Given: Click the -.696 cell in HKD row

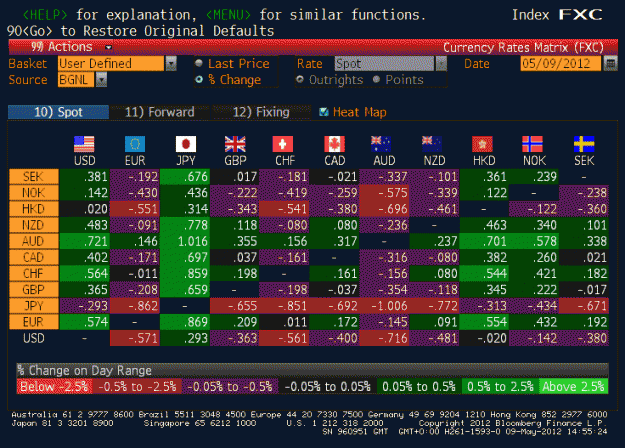Looking at the screenshot, I should pyautogui.click(x=384, y=209).
